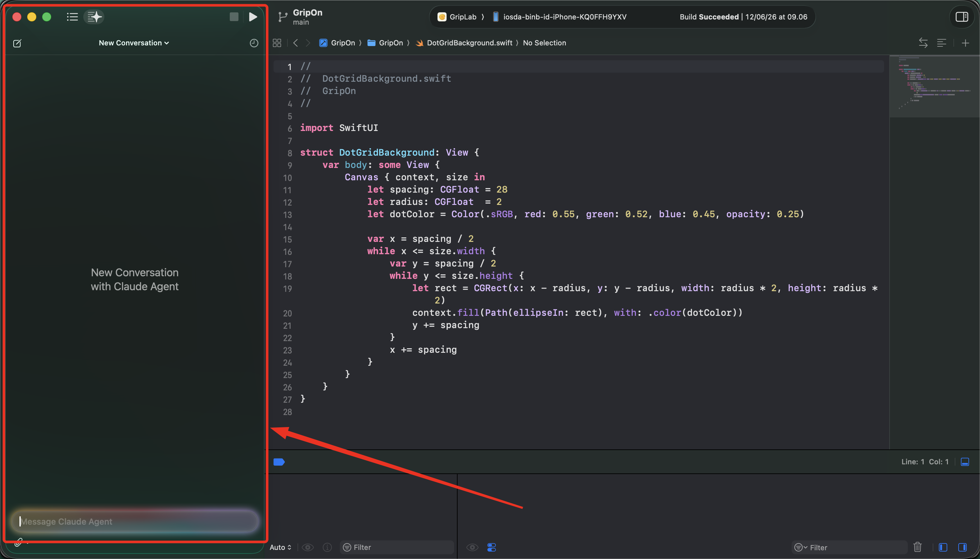This screenshot has width=980, height=559.
Task: Click Quick Look eye icon in variables view
Action: 308,547
